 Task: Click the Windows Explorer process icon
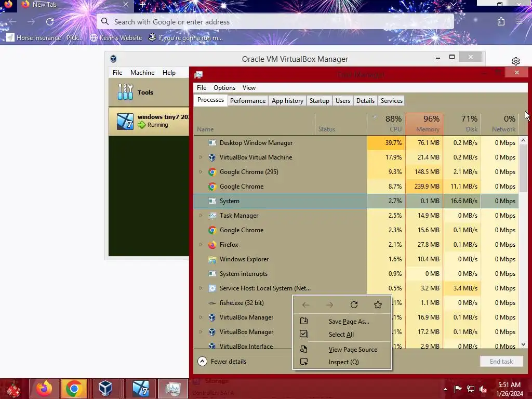pos(212,259)
